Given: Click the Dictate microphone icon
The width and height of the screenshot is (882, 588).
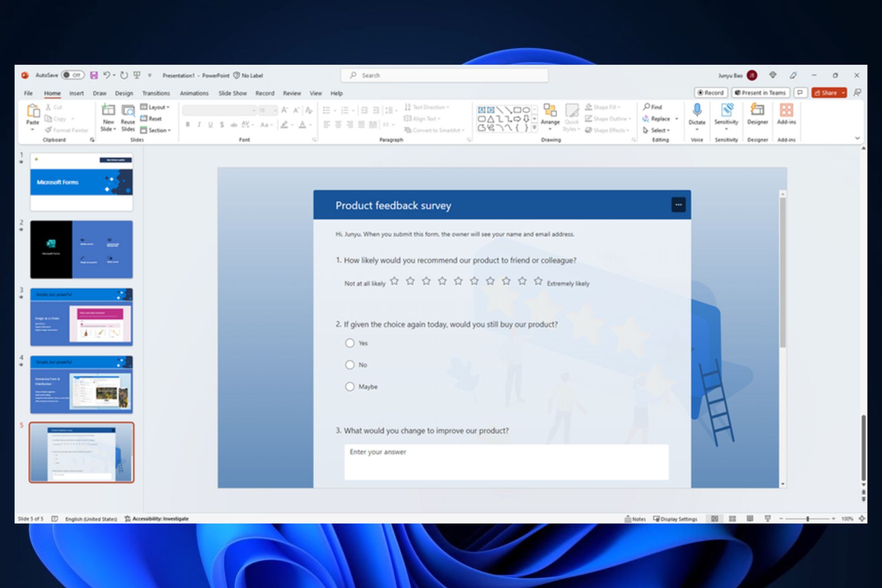Looking at the screenshot, I should click(696, 110).
